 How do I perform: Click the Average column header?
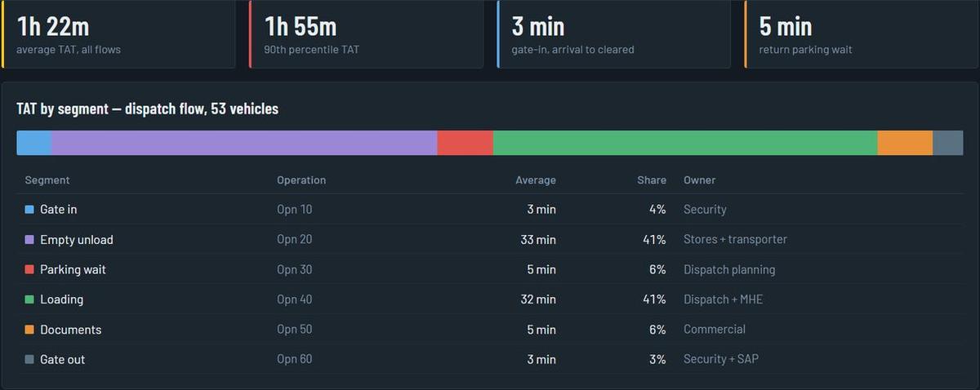click(x=536, y=180)
